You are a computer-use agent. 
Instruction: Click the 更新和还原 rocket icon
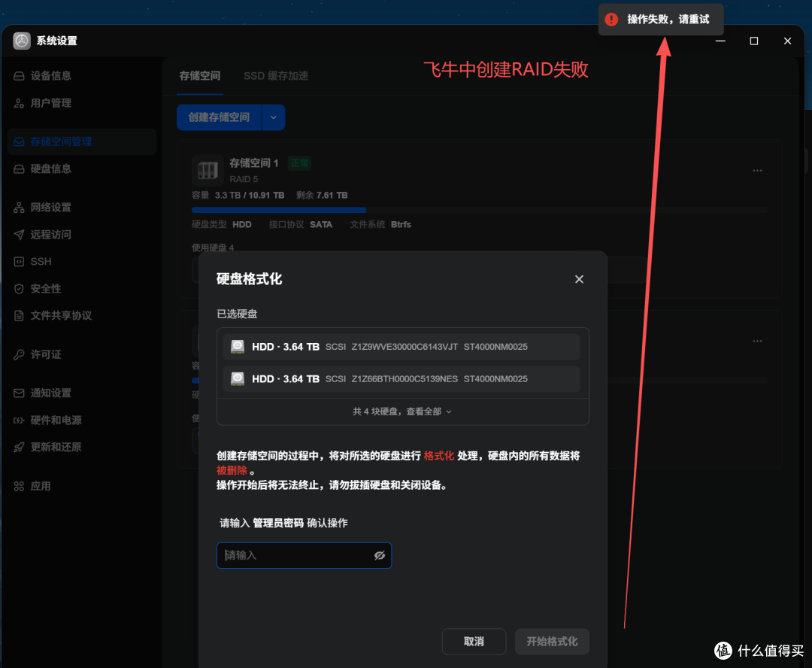coord(19,448)
